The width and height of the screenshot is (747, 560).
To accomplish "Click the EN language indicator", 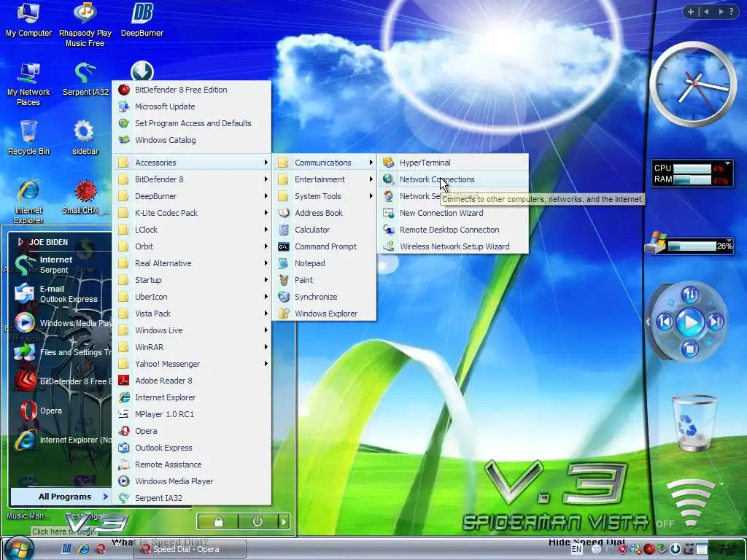I will tap(577, 550).
